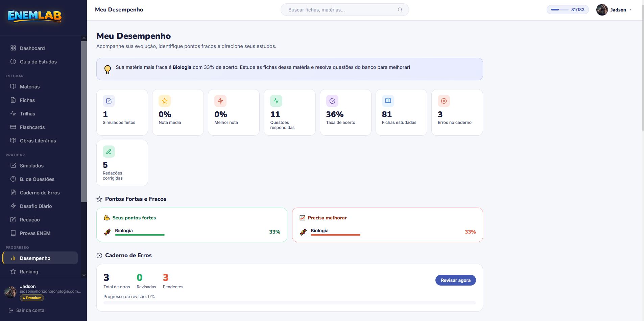Click the Redações corrigidas pencil icon
644x321 pixels.
109,152
